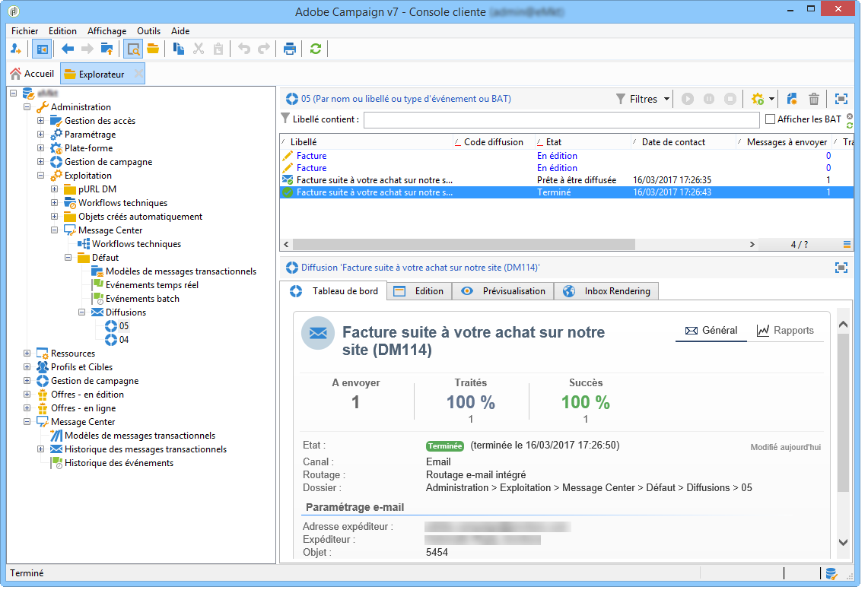
Task: Switch to the Accueil tab
Action: click(x=32, y=74)
